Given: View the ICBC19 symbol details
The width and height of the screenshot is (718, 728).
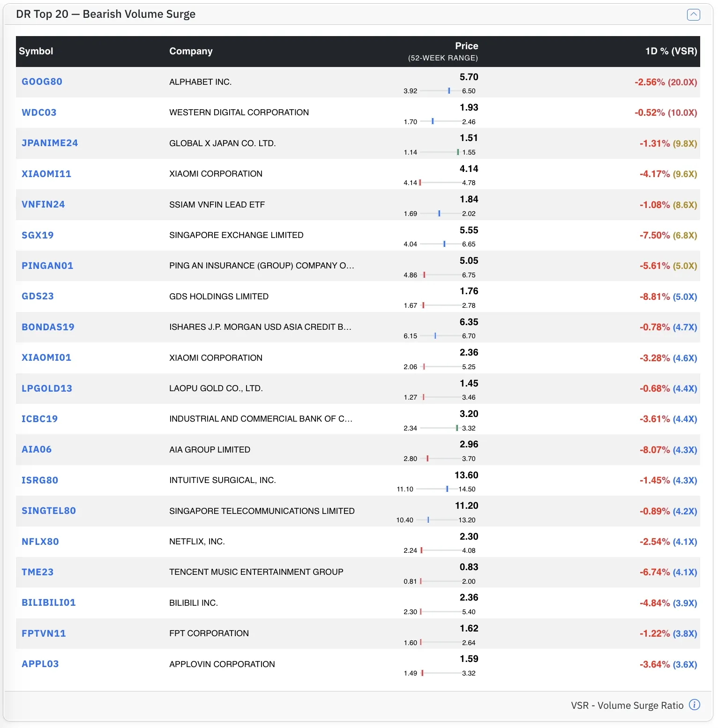Looking at the screenshot, I should pos(39,419).
